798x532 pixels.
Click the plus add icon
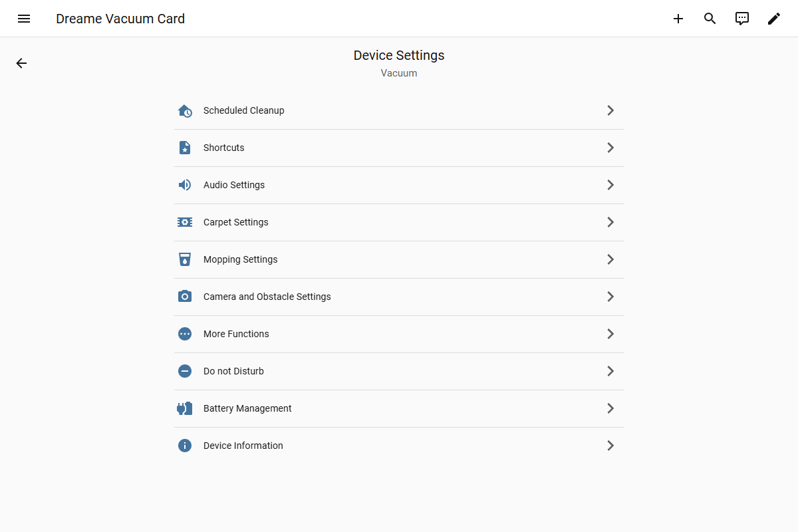pos(678,19)
